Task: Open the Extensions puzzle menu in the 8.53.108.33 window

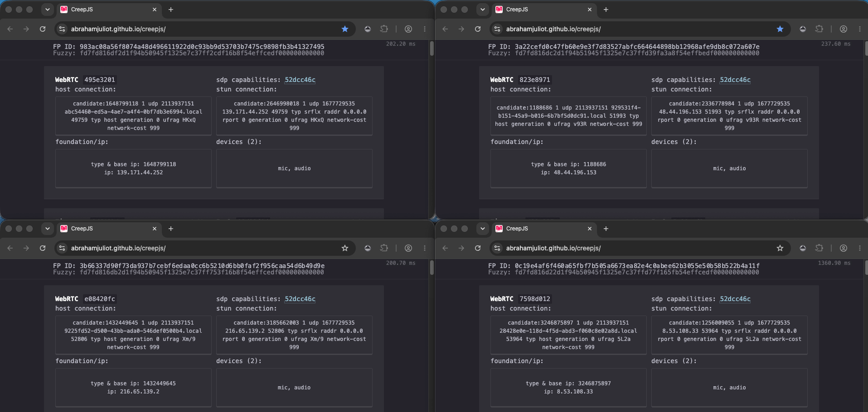Action: pos(819,248)
